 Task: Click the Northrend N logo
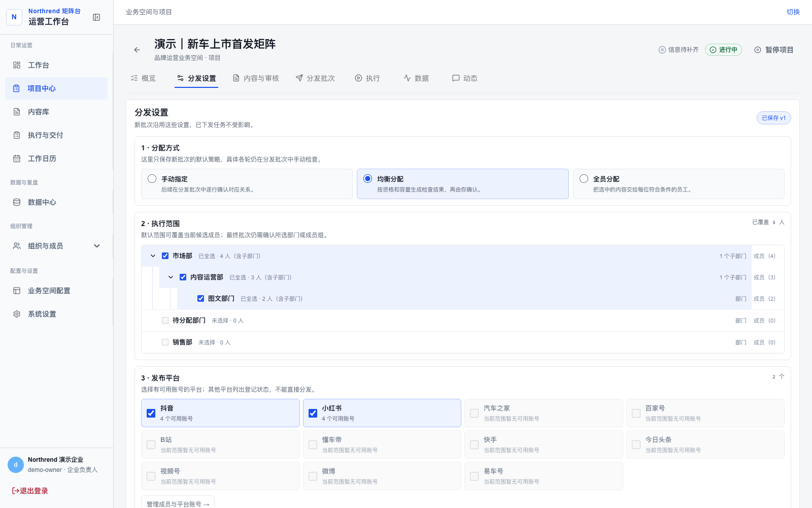14,17
